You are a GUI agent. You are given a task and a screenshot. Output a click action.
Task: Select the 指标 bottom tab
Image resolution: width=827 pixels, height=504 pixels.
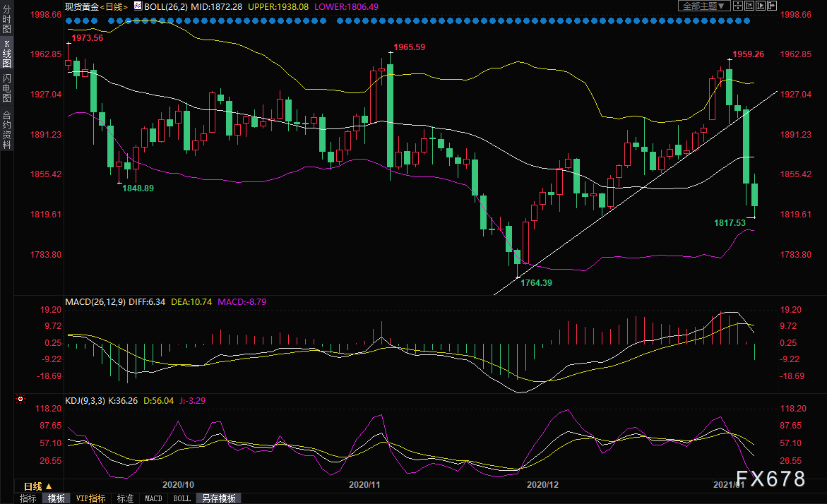[28, 498]
